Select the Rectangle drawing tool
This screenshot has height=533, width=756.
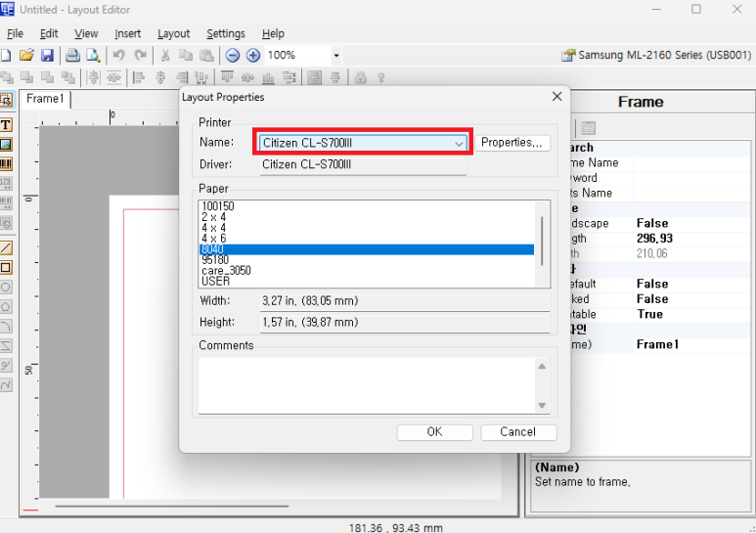[x=6, y=267]
